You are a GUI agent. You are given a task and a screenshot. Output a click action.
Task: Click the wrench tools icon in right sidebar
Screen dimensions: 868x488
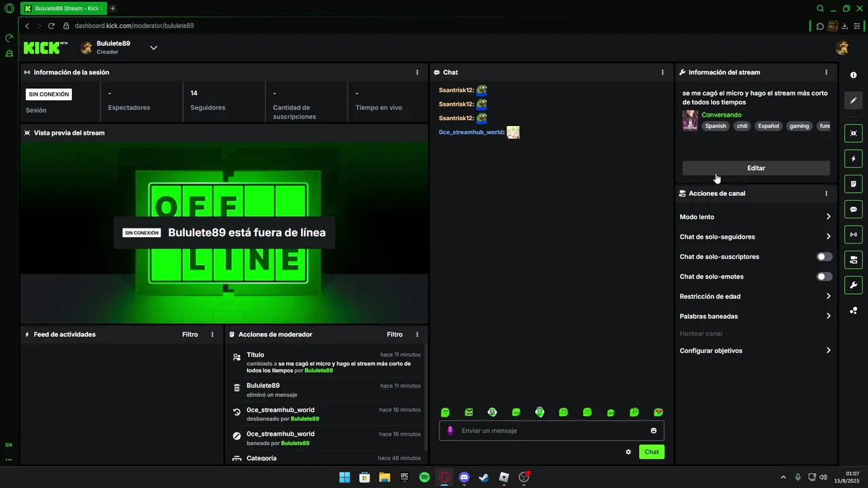853,285
